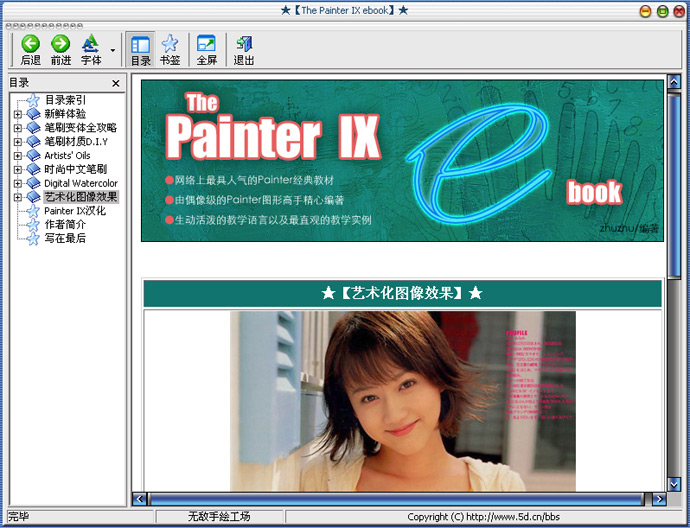Click the book icon beside 时尚中文笔刷
Image resolution: width=690 pixels, height=528 pixels.
(x=33, y=169)
